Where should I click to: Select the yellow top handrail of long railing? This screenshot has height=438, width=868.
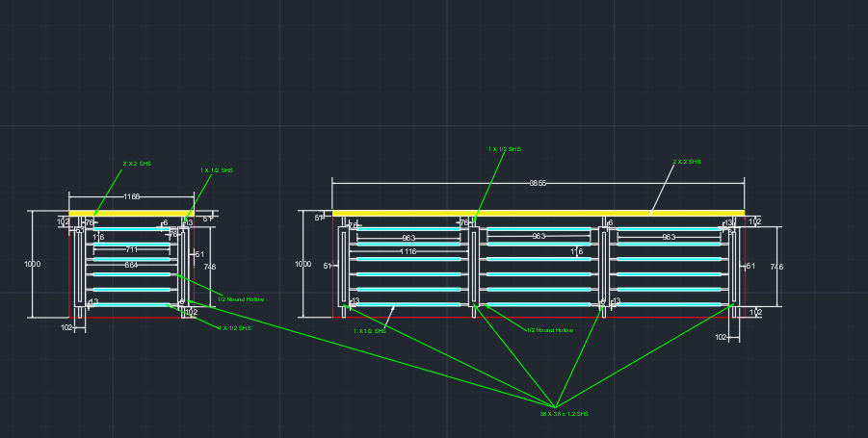539,213
